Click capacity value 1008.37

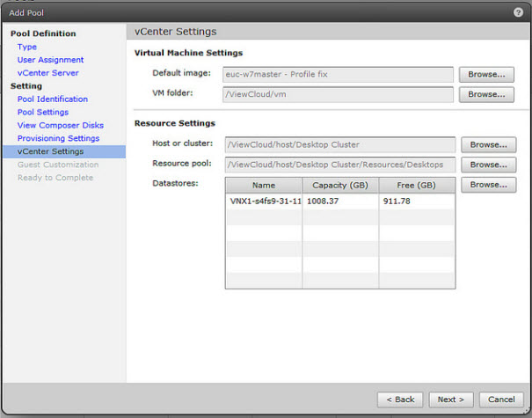click(x=323, y=201)
